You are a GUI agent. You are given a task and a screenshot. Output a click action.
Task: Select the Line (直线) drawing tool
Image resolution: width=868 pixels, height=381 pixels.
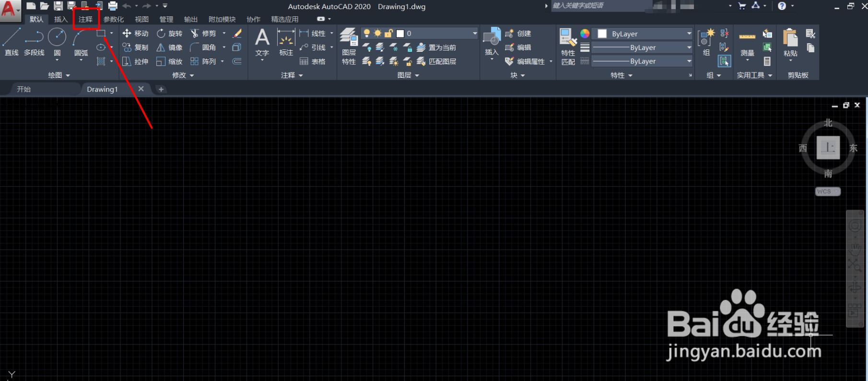(x=12, y=42)
